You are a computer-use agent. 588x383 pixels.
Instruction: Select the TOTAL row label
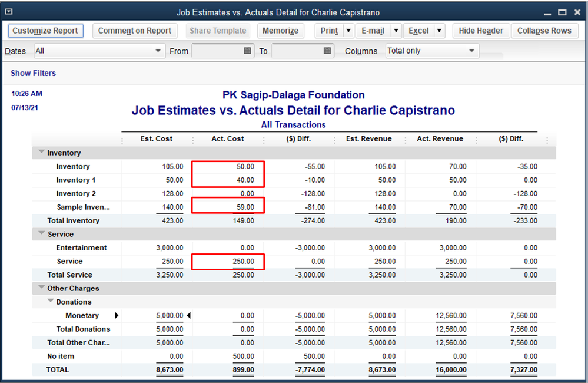[57, 369]
